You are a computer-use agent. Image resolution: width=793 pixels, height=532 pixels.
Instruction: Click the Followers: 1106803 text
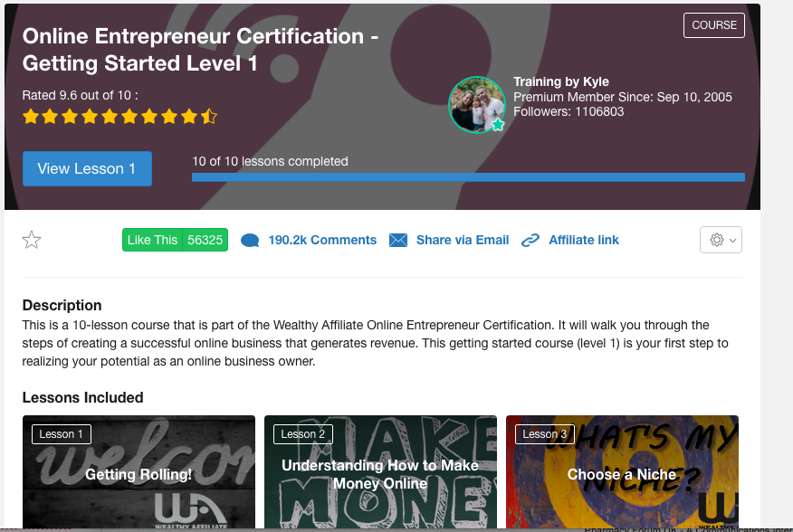568,112
